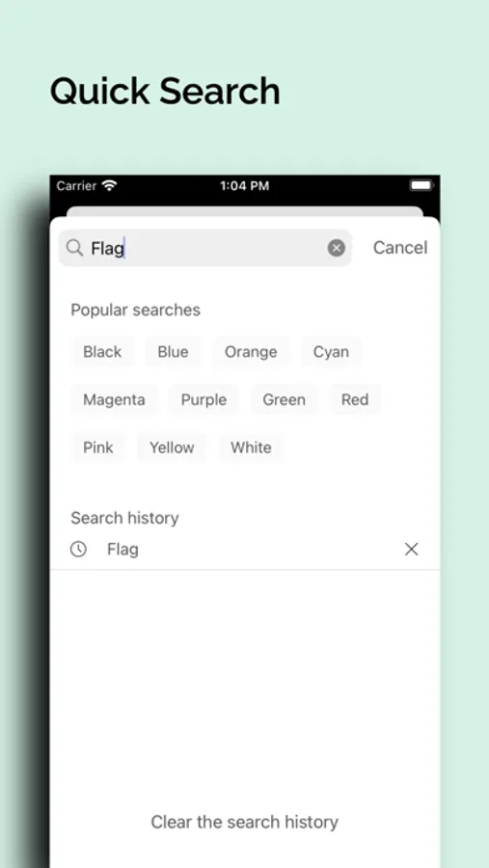This screenshot has width=489, height=868.
Task: Tap the battery status icon
Action: (421, 185)
